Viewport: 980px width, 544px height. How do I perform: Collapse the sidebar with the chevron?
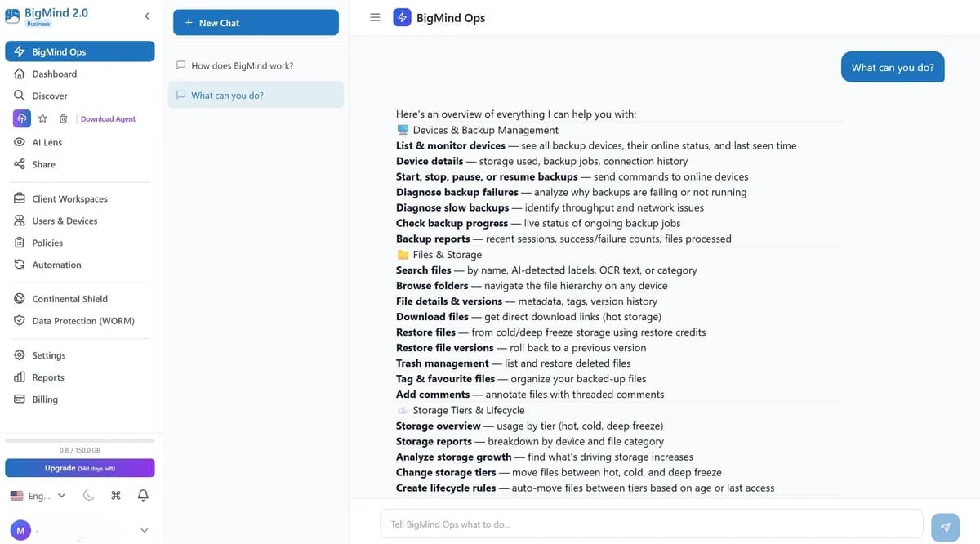click(x=146, y=15)
